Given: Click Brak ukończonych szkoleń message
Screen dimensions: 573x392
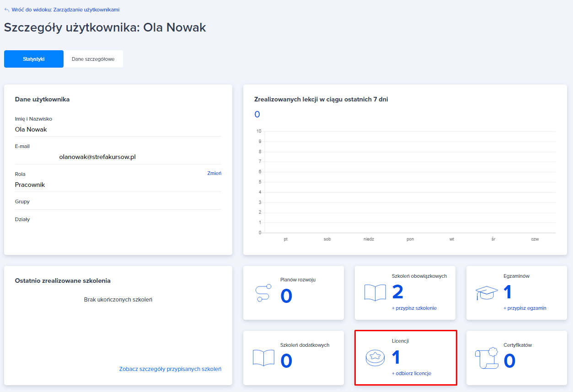Looking at the screenshot, I should (x=118, y=300).
